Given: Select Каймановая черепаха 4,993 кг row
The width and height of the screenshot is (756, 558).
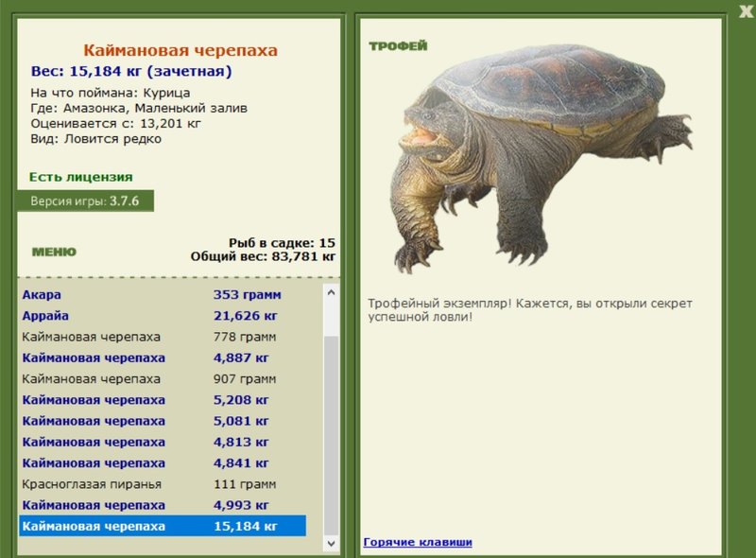Looking at the screenshot, I should click(163, 505).
